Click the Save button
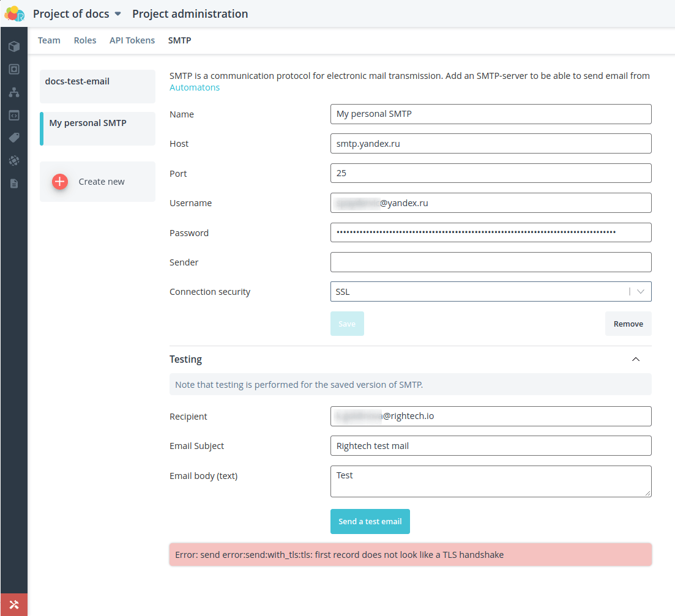 pyautogui.click(x=347, y=324)
